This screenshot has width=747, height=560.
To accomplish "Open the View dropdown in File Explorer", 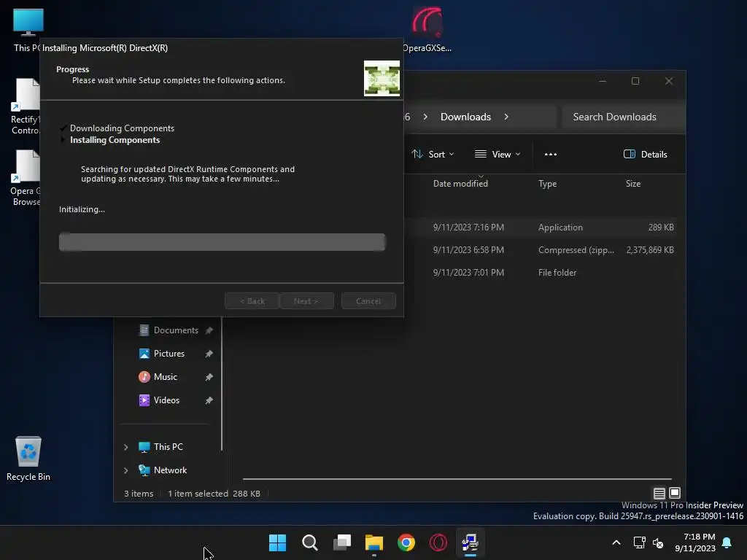I will (x=498, y=155).
